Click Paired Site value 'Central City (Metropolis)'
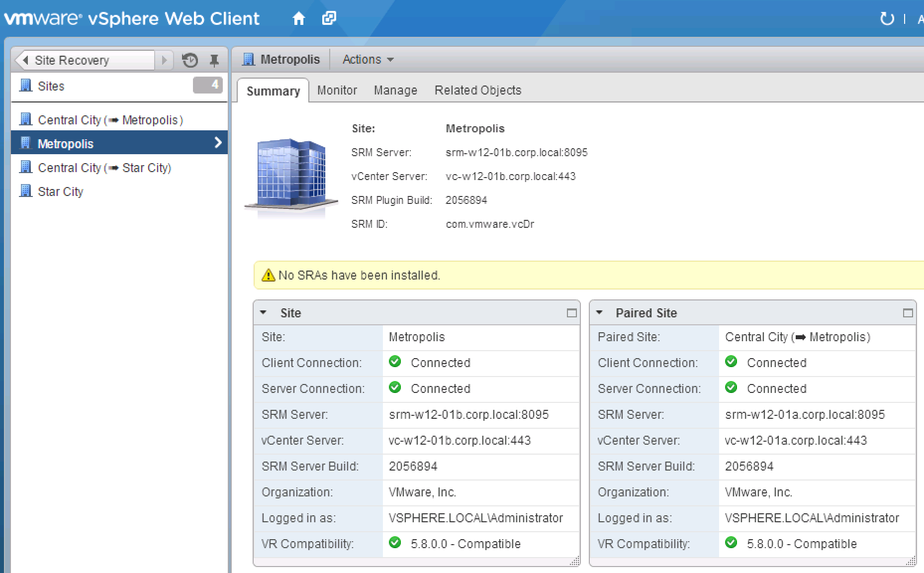 click(798, 337)
